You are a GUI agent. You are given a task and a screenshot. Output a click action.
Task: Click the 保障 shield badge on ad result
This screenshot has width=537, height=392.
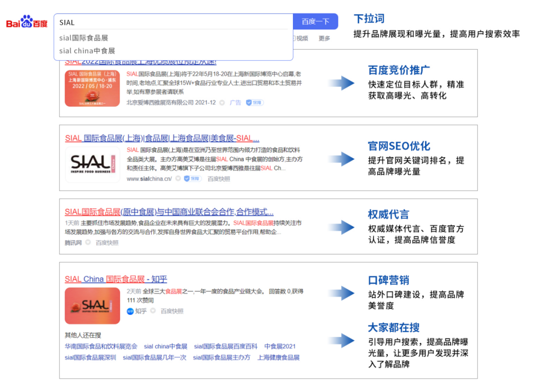(x=255, y=102)
